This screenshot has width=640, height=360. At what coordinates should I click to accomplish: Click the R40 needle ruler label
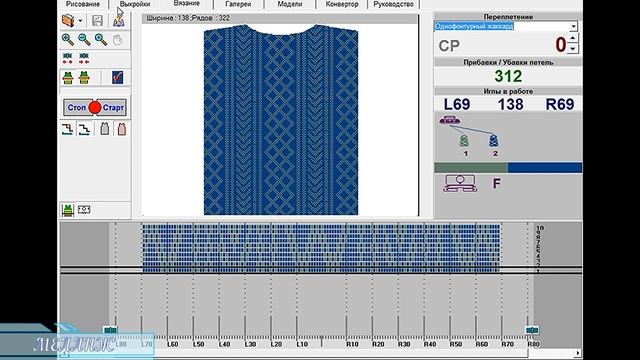(x=430, y=344)
